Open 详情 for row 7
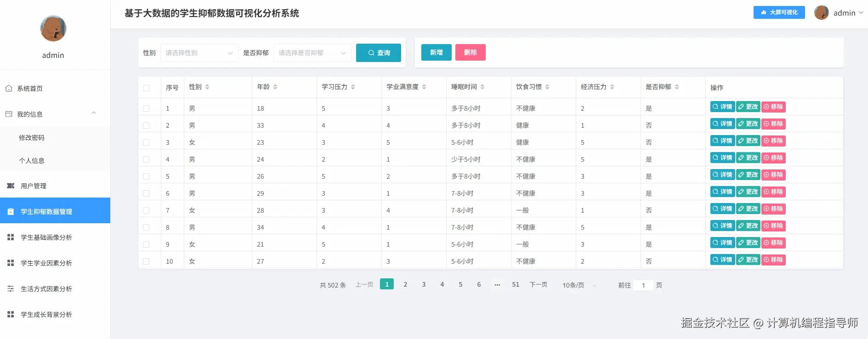The height and width of the screenshot is (339, 868). click(722, 209)
